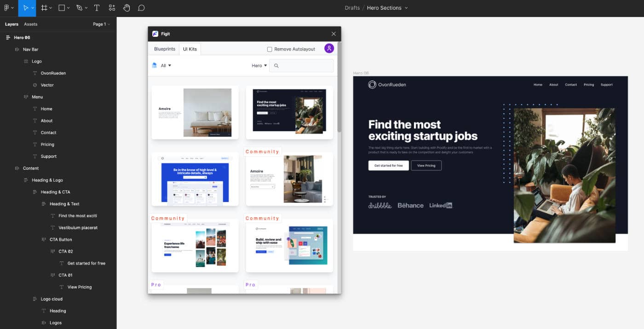Open the dark startup jobs hero thumbnail

point(289,112)
